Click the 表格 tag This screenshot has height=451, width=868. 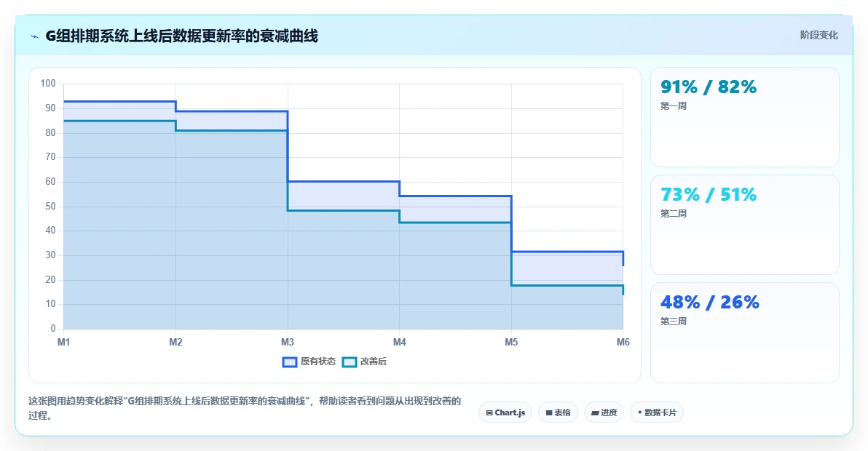558,412
